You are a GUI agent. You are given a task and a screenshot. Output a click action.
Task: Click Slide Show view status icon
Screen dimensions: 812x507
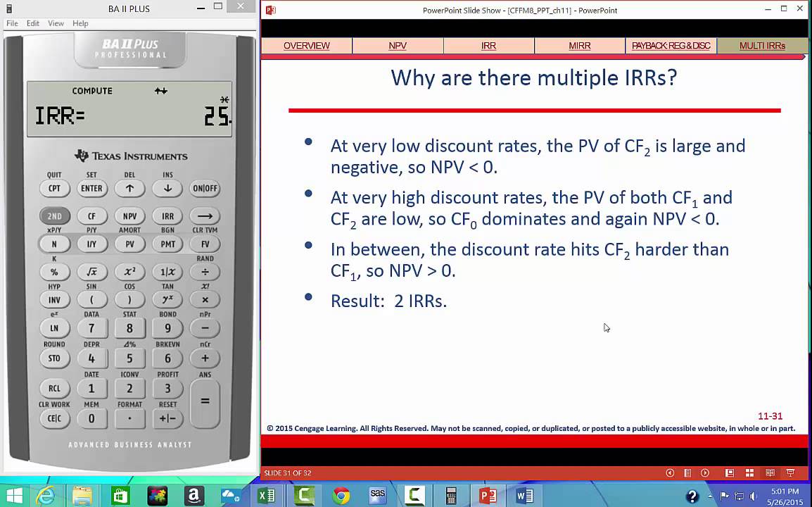click(x=790, y=472)
